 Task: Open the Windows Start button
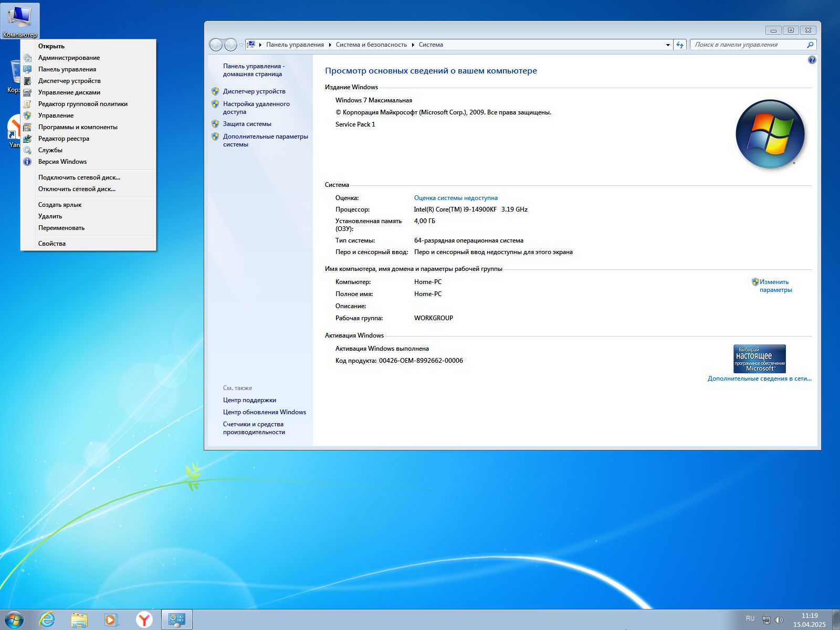coord(14,619)
